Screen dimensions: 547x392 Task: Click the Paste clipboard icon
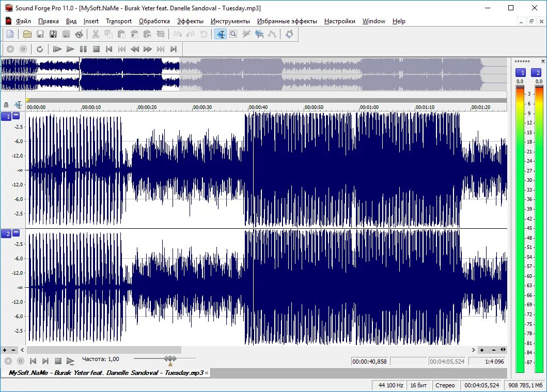point(121,34)
